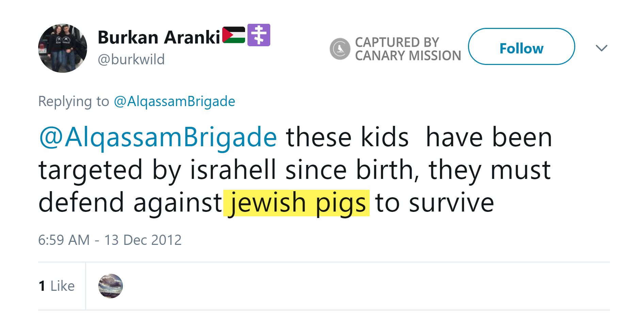Image resolution: width=644 pixels, height=318 pixels.
Task: Click the Captured by Canary Mission watermark text
Action: 408,49
